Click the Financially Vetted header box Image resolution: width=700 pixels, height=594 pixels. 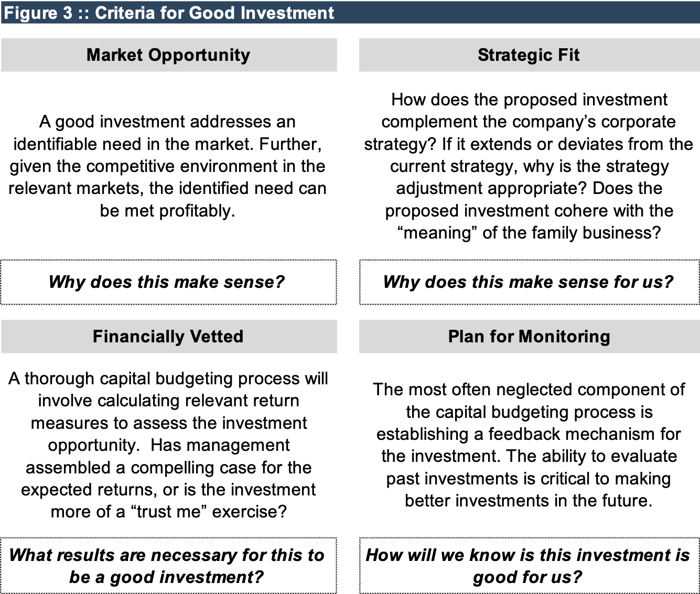168,337
